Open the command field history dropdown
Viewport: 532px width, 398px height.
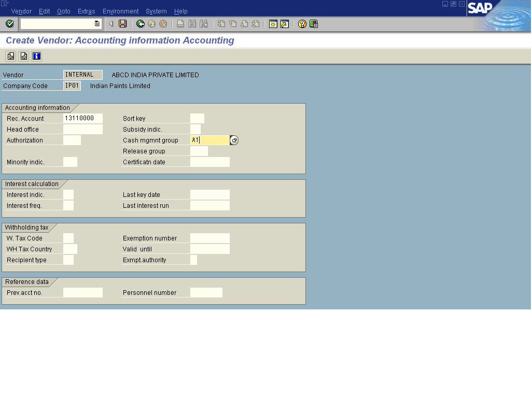97,24
